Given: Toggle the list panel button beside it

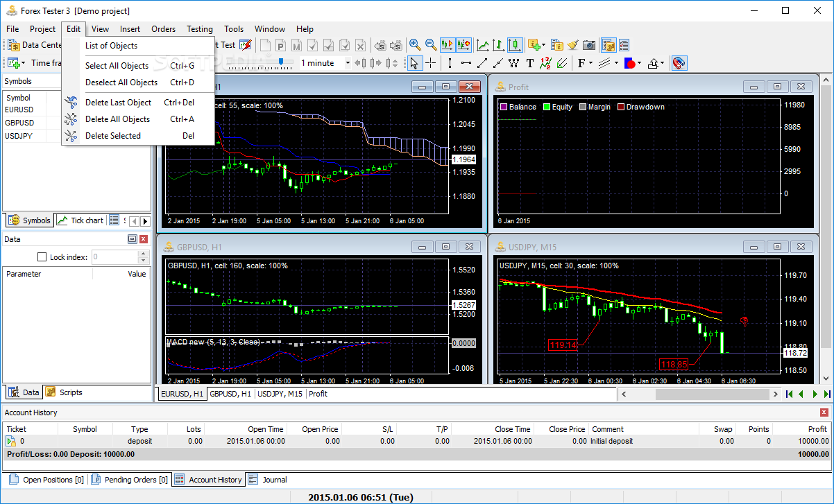Looking at the screenshot, I should click(x=624, y=45).
